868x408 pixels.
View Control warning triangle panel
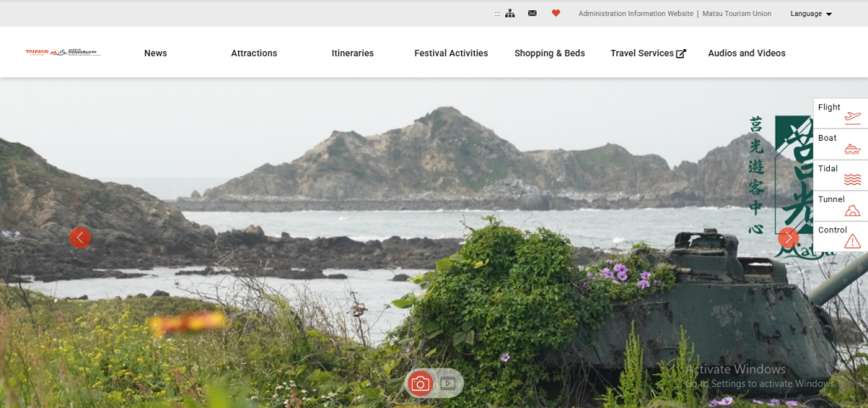840,236
